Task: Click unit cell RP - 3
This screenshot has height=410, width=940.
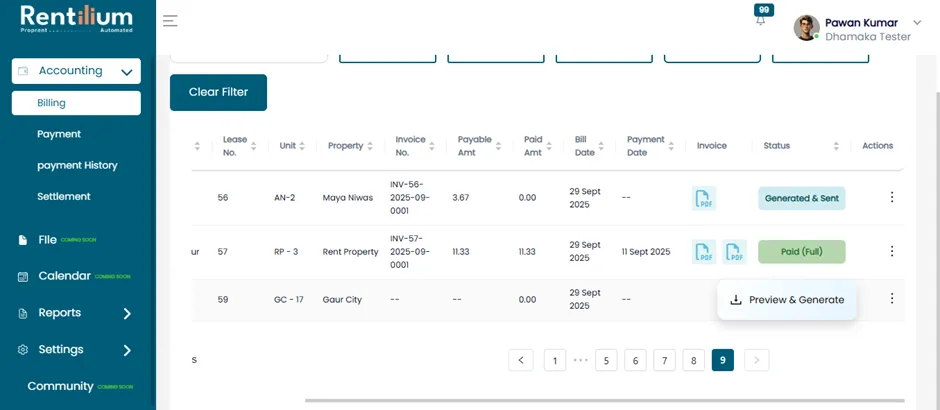Action: 286,252
